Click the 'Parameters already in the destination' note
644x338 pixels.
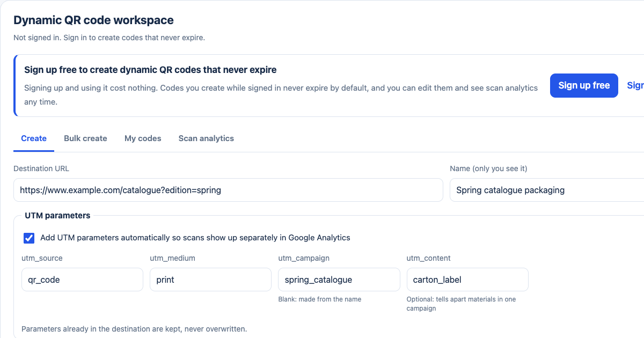coord(134,329)
